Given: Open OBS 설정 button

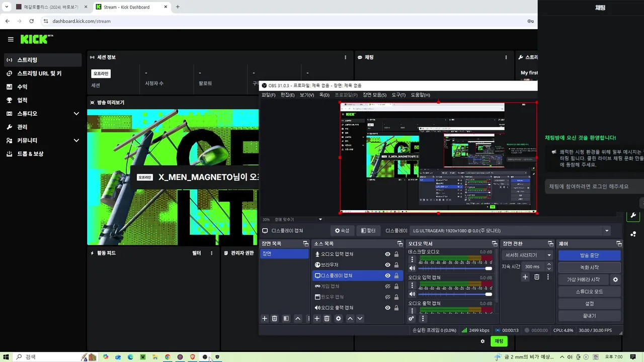Looking at the screenshot, I should pyautogui.click(x=589, y=304).
